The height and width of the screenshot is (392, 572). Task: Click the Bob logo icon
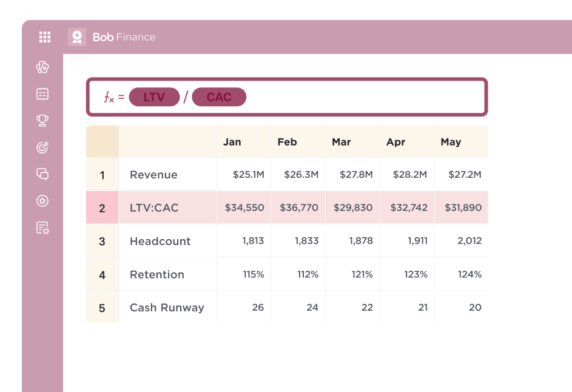77,36
